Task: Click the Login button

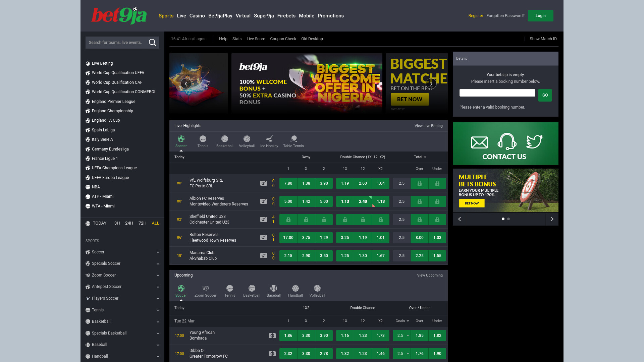Action: [x=541, y=16]
